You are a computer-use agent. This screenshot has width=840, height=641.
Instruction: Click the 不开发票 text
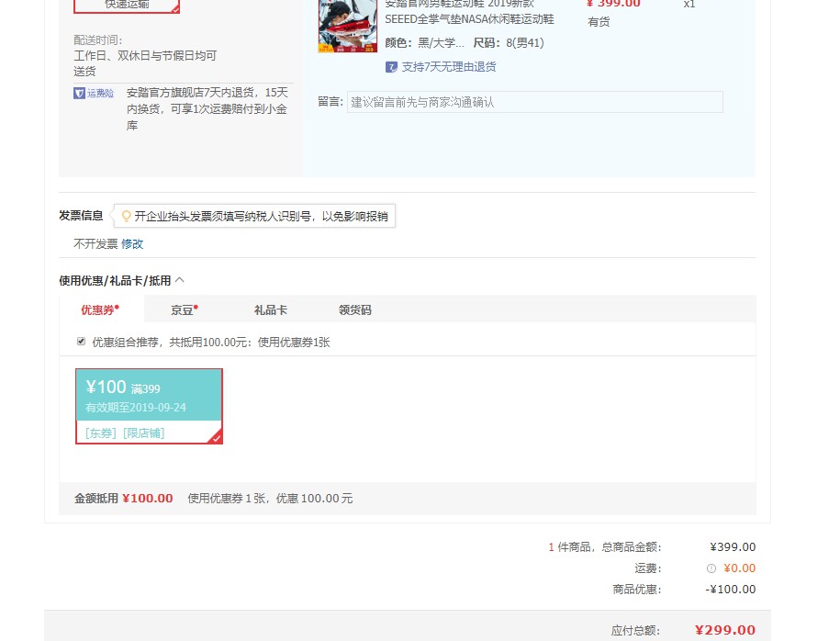(x=95, y=244)
